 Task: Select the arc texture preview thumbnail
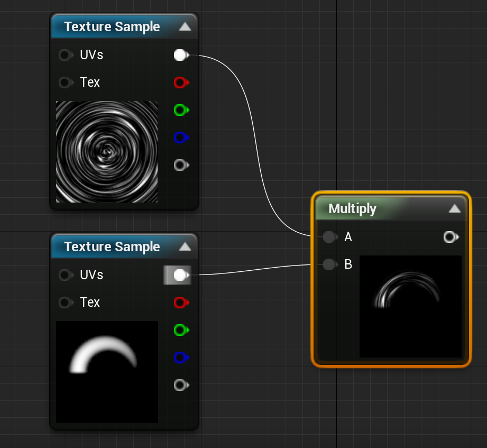coord(107,372)
